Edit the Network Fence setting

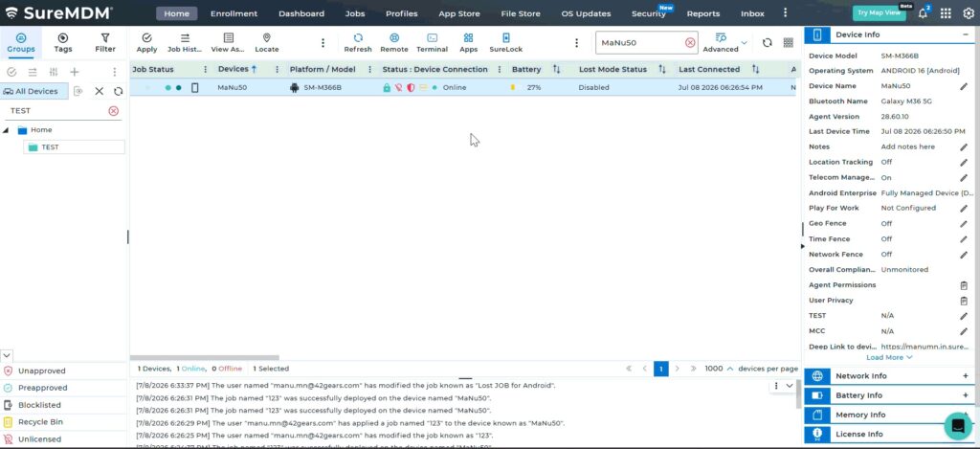964,255
